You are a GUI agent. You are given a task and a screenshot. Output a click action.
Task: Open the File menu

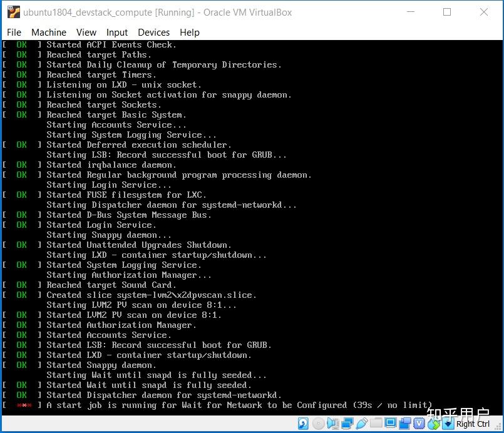[14, 33]
